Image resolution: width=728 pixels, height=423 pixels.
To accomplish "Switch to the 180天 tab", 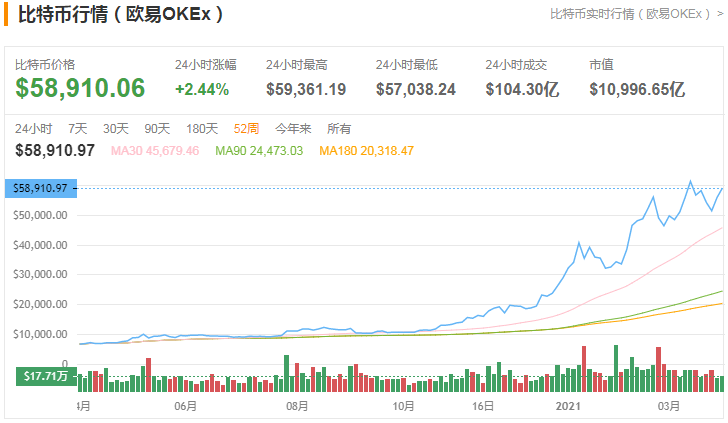I will click(202, 128).
